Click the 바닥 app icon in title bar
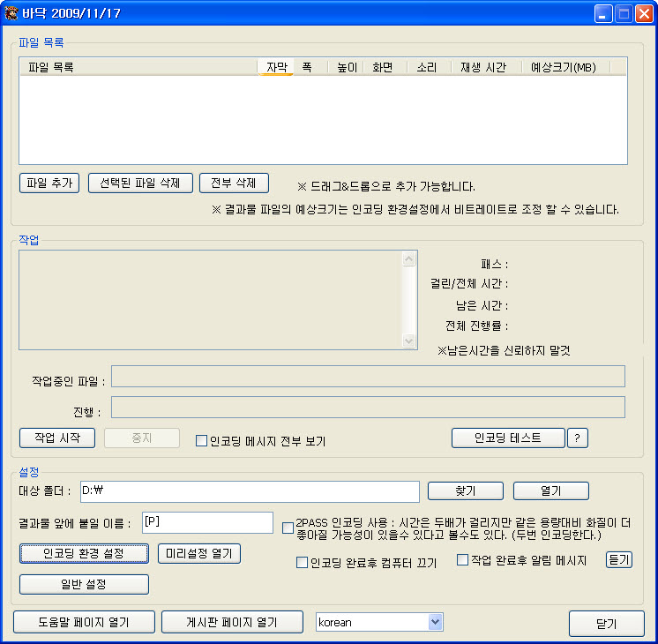The image size is (658, 644). pos(12,13)
